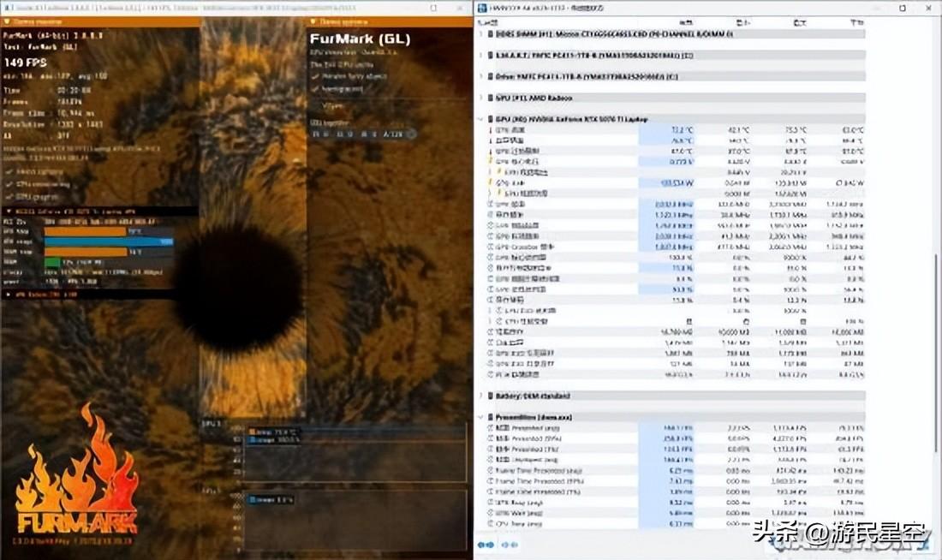Screen dimensions: 942x560
Task: Click the HWiNFO app icon in title bar
Action: click(482, 8)
